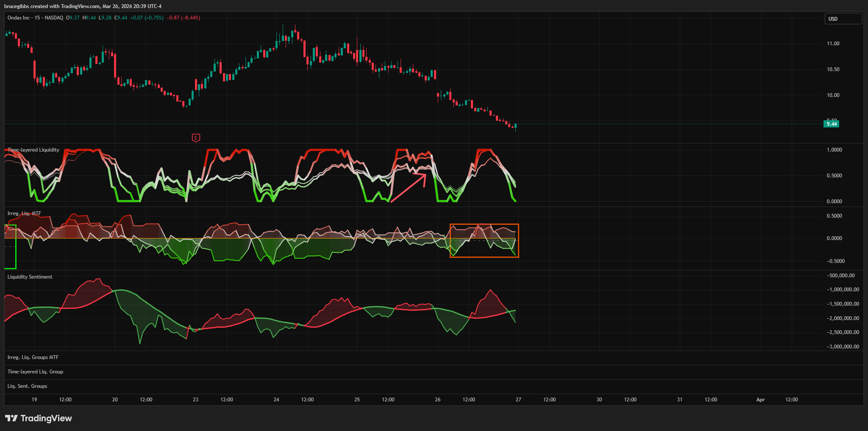Click the earnings 'E' marker on chart

pos(196,138)
